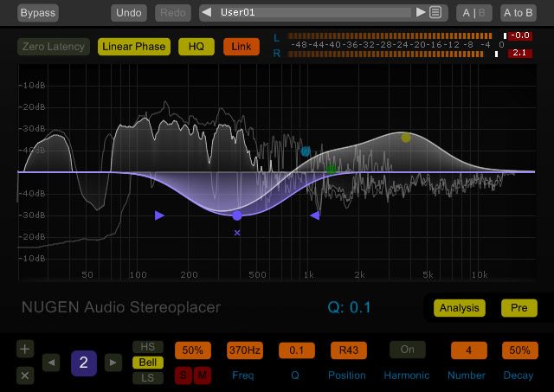Toggle HQ processing

click(x=196, y=47)
